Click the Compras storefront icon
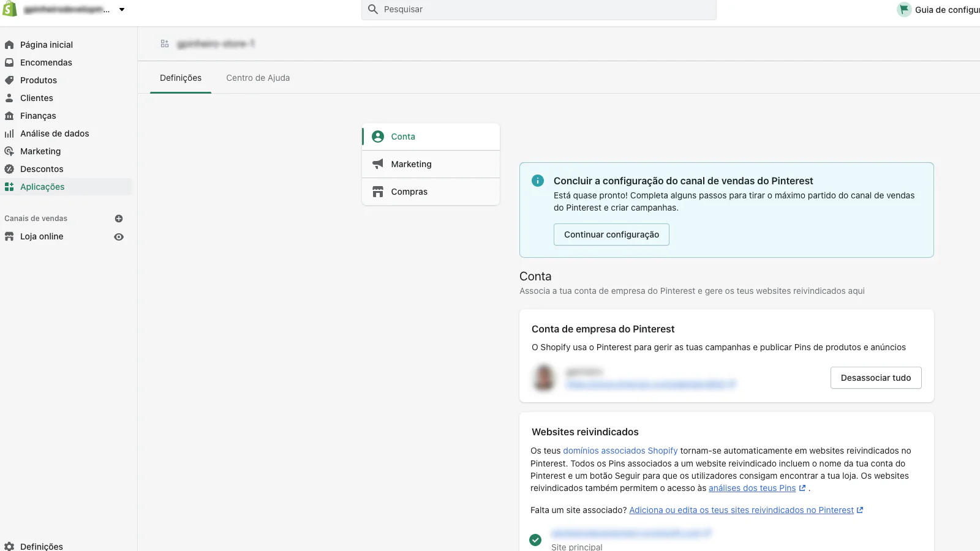The height and width of the screenshot is (551, 980). pyautogui.click(x=378, y=192)
